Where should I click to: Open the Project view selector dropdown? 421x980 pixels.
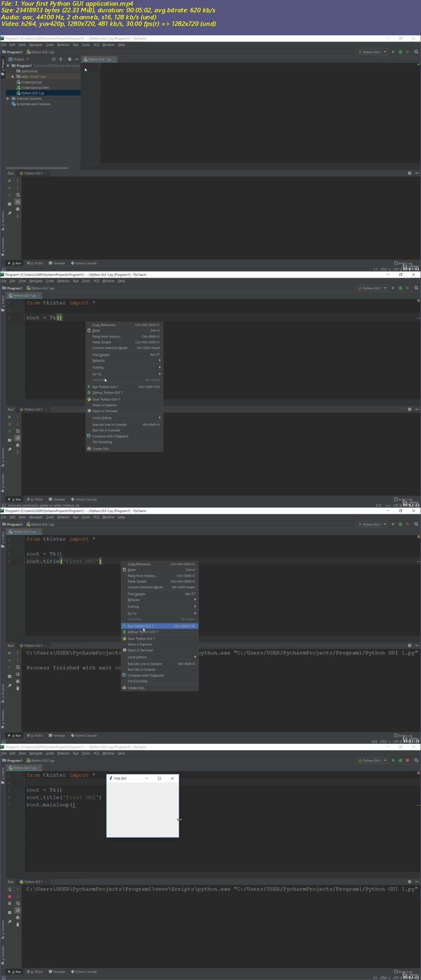[x=19, y=59]
